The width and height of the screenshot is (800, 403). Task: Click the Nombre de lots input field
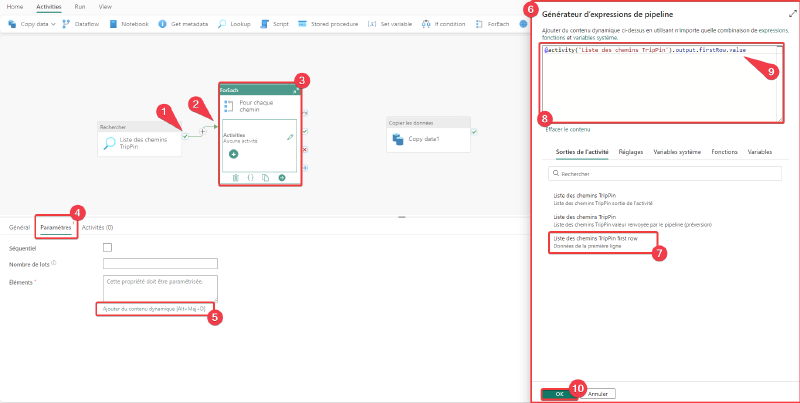[x=160, y=264]
